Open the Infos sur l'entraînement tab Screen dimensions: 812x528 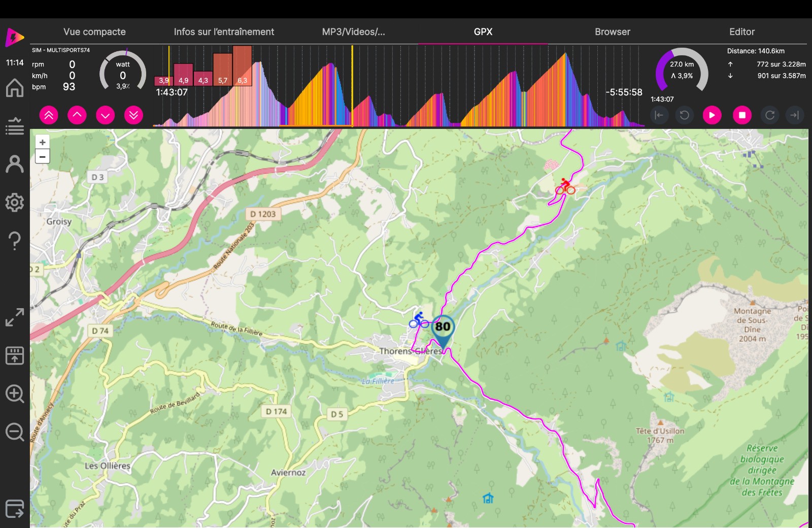[224, 31]
